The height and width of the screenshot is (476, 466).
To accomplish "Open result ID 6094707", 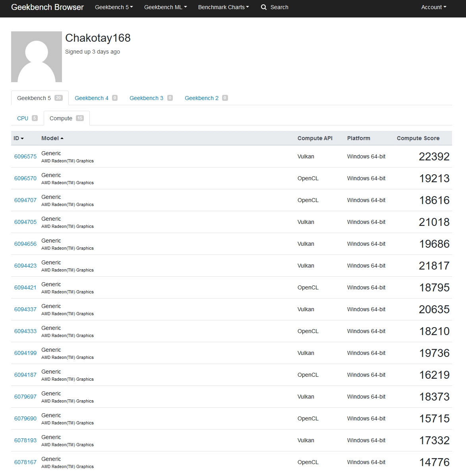I will [x=25, y=200].
